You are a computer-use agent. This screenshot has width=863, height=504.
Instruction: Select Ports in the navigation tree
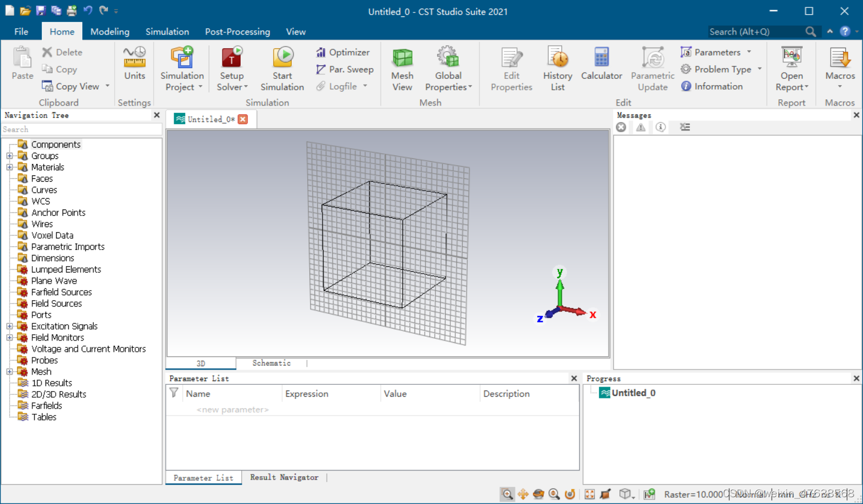pos(41,314)
